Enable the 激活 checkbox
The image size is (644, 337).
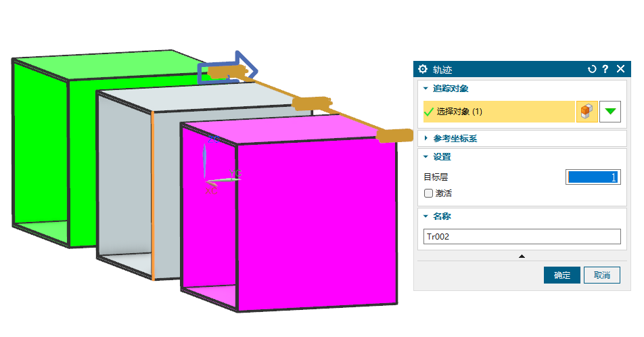(428, 193)
